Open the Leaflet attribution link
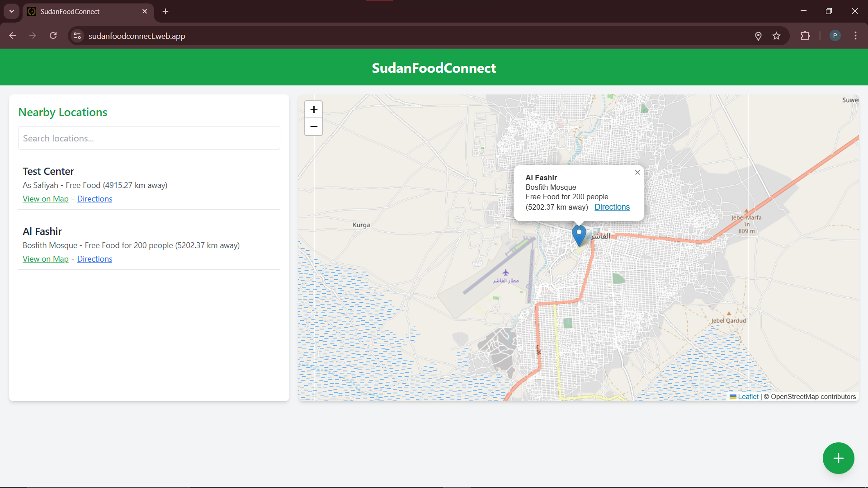Screen dimensions: 868x488 [x=748, y=397]
